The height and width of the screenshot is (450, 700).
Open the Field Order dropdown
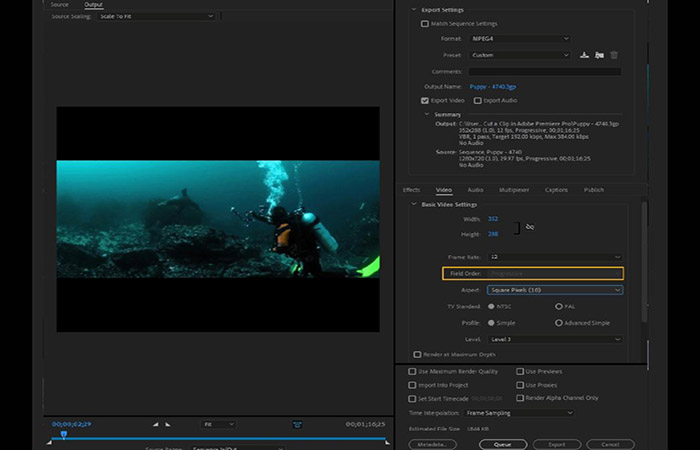tap(555, 273)
